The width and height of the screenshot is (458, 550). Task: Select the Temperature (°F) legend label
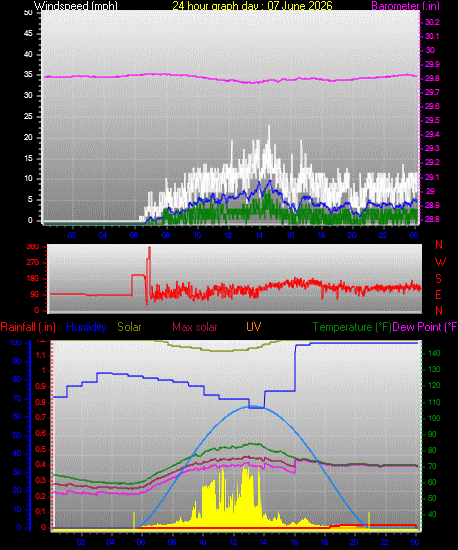click(352, 327)
